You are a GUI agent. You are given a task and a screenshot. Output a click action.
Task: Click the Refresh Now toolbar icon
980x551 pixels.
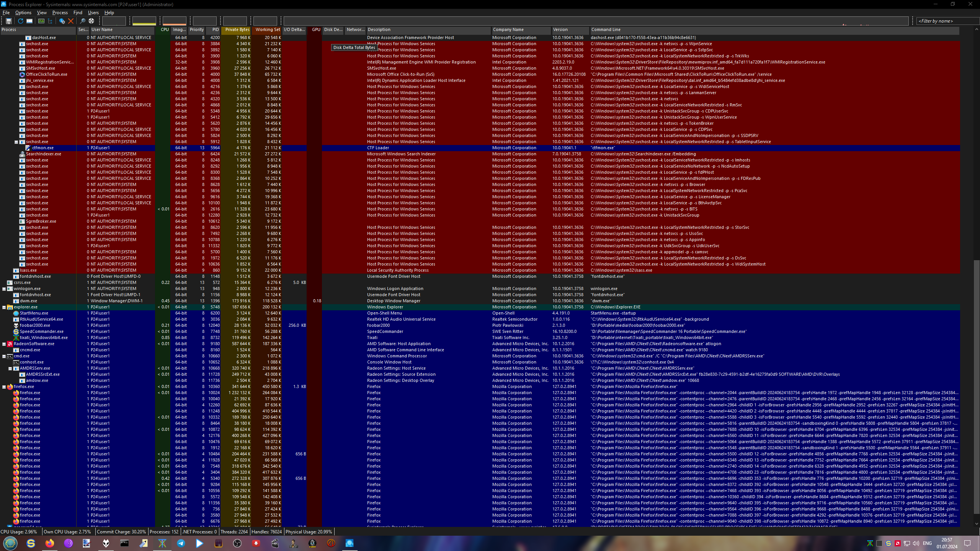20,21
